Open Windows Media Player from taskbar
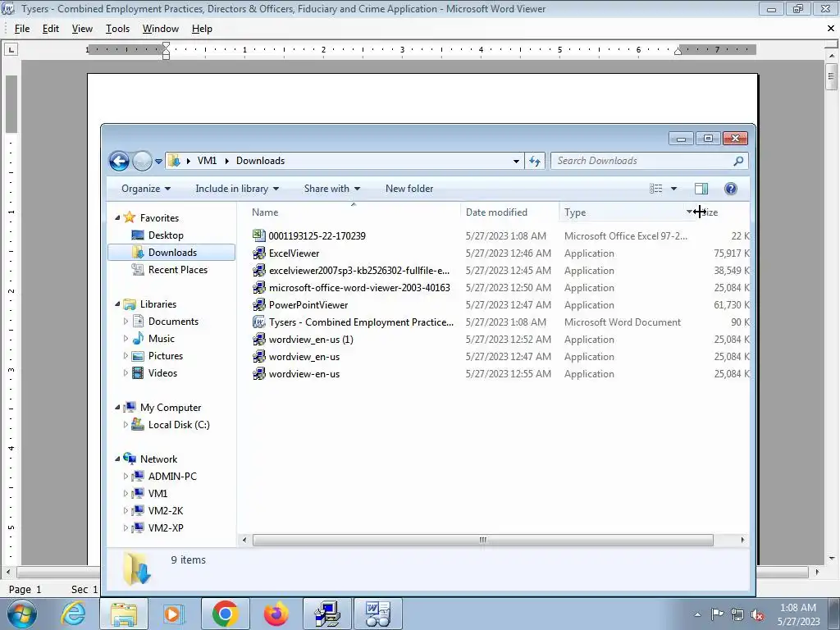The height and width of the screenshot is (630, 840). [173, 614]
